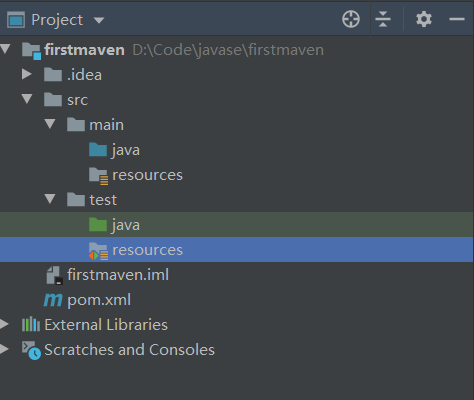Viewport: 474px width, 400px height.
Task: Select the firstmaven.iml file
Action: [x=118, y=275]
